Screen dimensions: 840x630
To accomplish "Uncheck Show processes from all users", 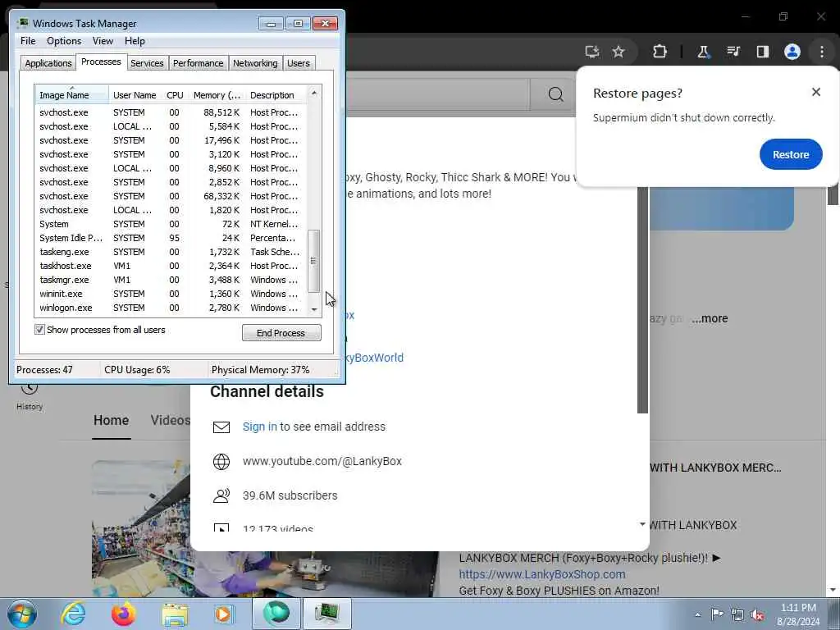I will pyautogui.click(x=39, y=330).
